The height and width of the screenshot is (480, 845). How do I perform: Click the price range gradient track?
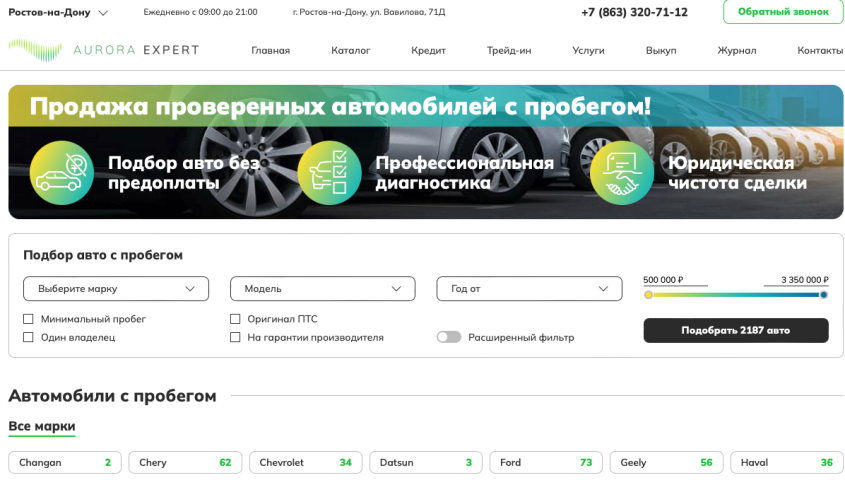[x=736, y=295]
